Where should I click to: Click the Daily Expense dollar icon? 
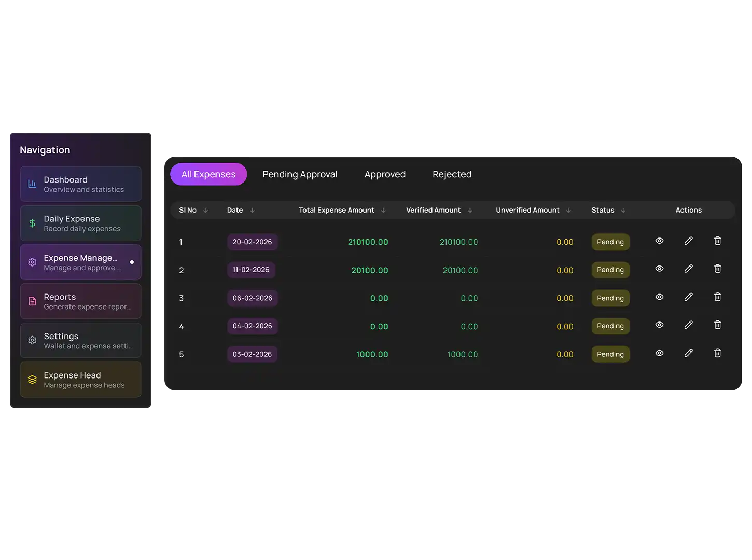32,223
